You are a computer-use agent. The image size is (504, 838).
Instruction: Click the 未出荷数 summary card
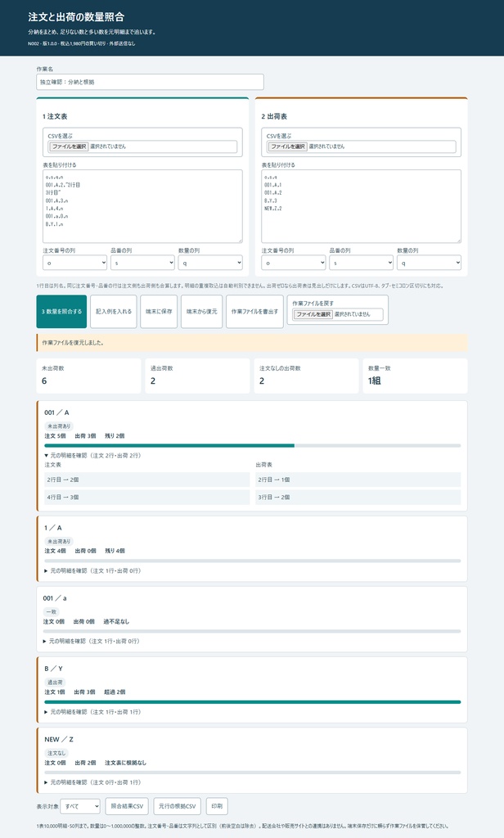click(x=88, y=376)
